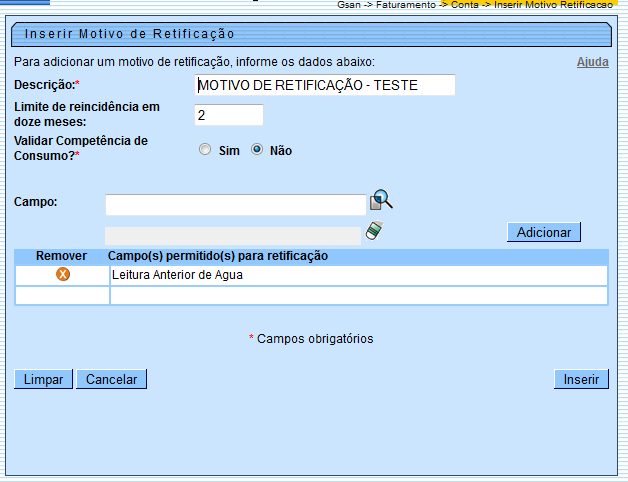Select the Não radio button
This screenshot has width=628, height=482.
pos(257,150)
